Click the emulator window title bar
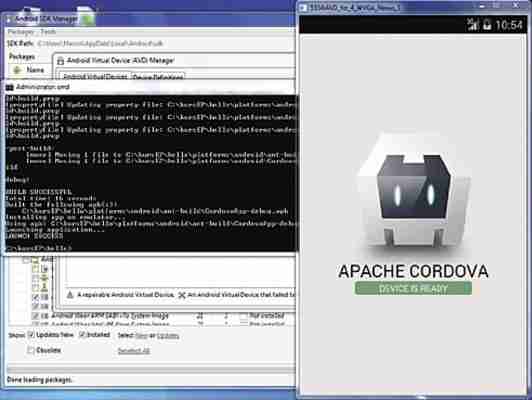Image resolution: width=532 pixels, height=400 pixels. [414, 7]
